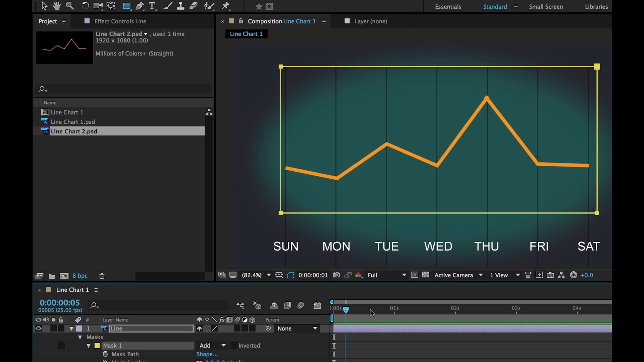Select the Unified Camera tool
Screen dimensions: 644x362
click(98, 6)
